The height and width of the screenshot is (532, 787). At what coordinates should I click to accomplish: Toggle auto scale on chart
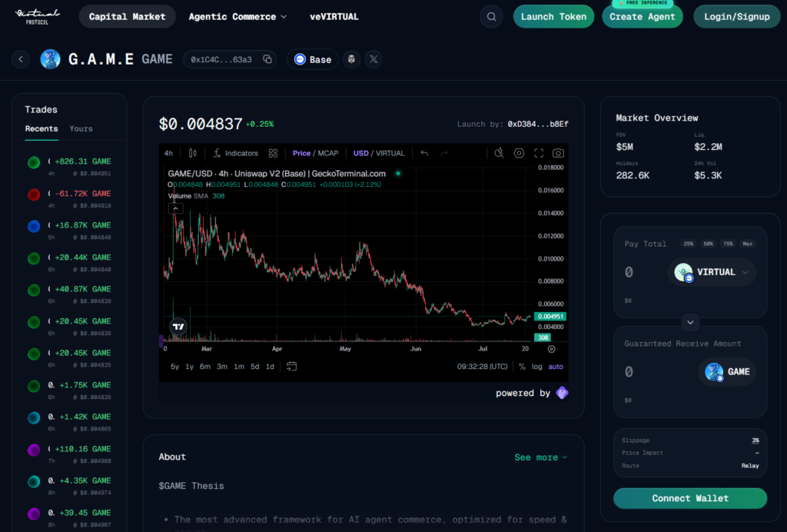point(555,367)
